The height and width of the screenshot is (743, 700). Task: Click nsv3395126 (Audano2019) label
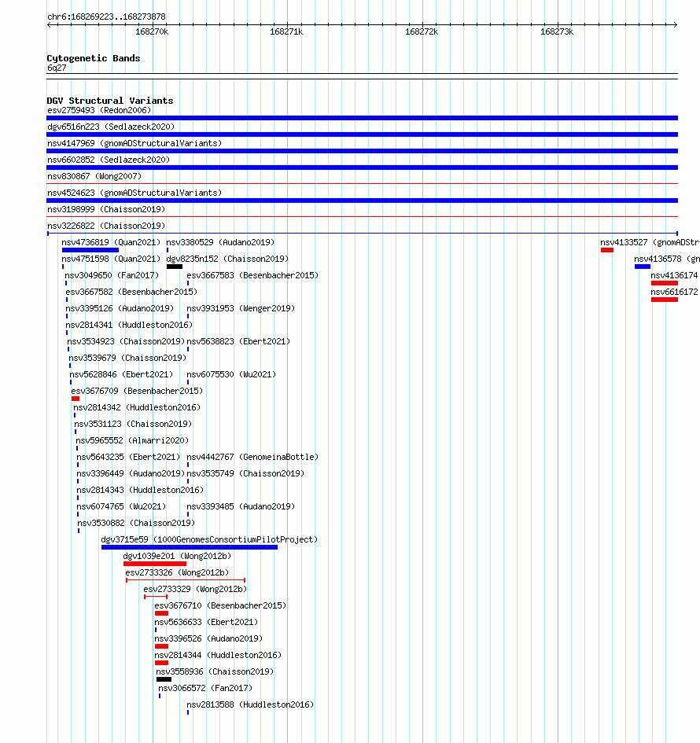click(x=120, y=309)
